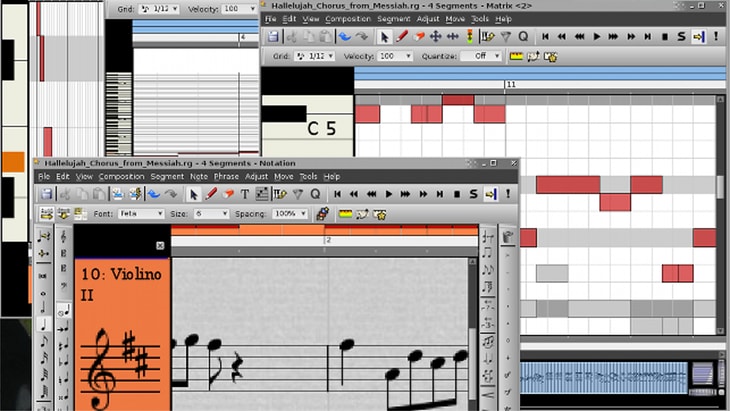The image size is (730, 411).
Task: Open Tools menu in Matrix window
Action: pyautogui.click(x=480, y=19)
